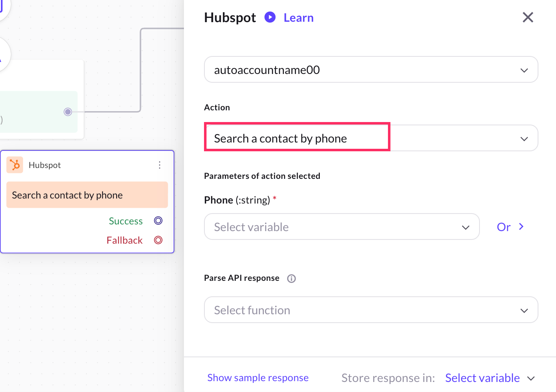Screen dimensions: 556x392
Task: Open the autoaccountname00 account dropdown
Action: point(371,70)
